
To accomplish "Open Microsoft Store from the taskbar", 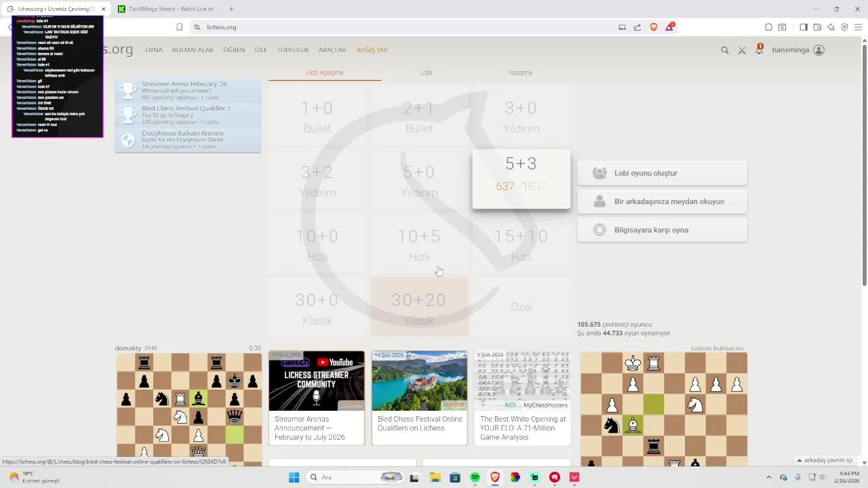I will coord(454,477).
